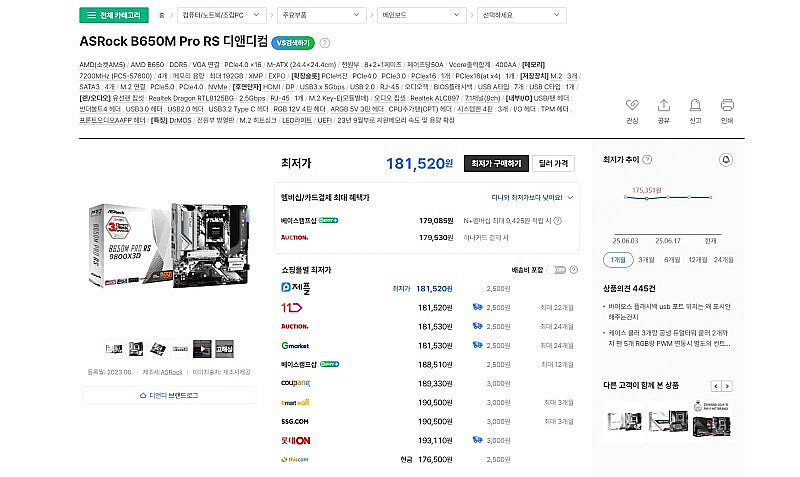Screen dimensions: 800x477
Task: Show next related products arrow
Action: click(x=728, y=386)
